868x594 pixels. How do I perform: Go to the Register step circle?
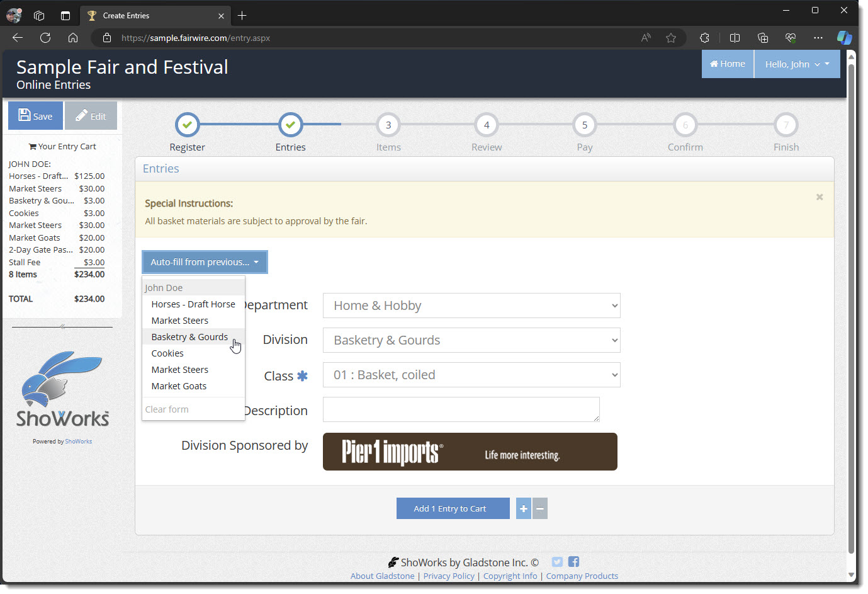(188, 125)
